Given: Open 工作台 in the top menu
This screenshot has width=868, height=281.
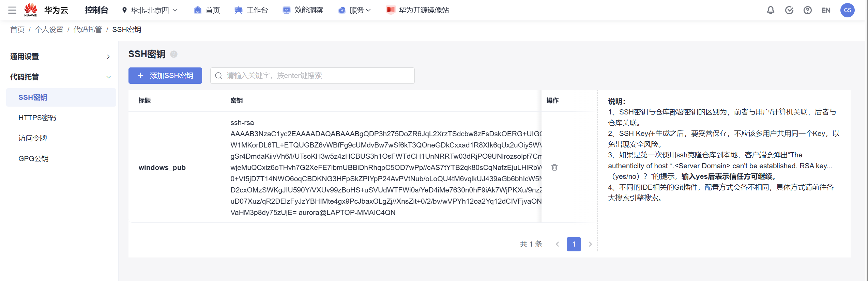Looking at the screenshot, I should (257, 10).
